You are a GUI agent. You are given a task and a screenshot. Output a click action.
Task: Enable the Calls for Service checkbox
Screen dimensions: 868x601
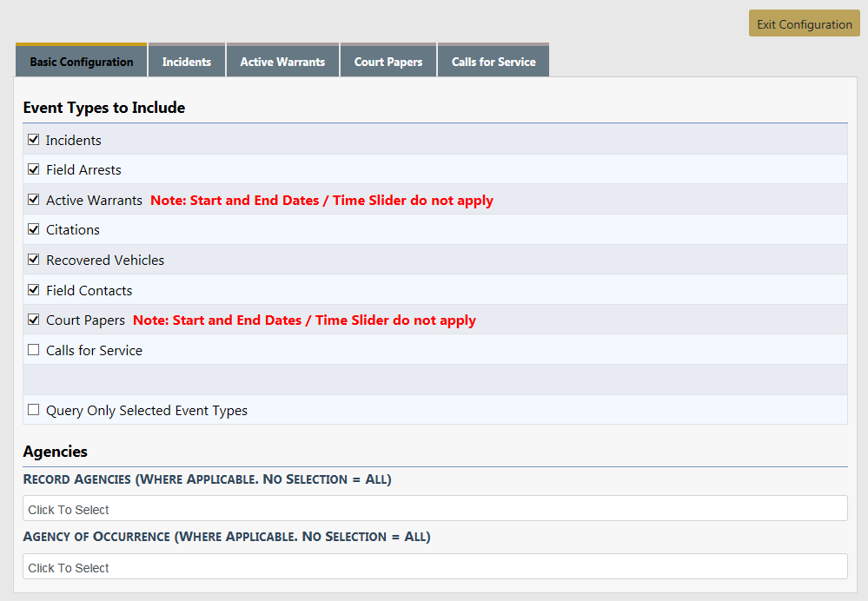pyautogui.click(x=34, y=350)
